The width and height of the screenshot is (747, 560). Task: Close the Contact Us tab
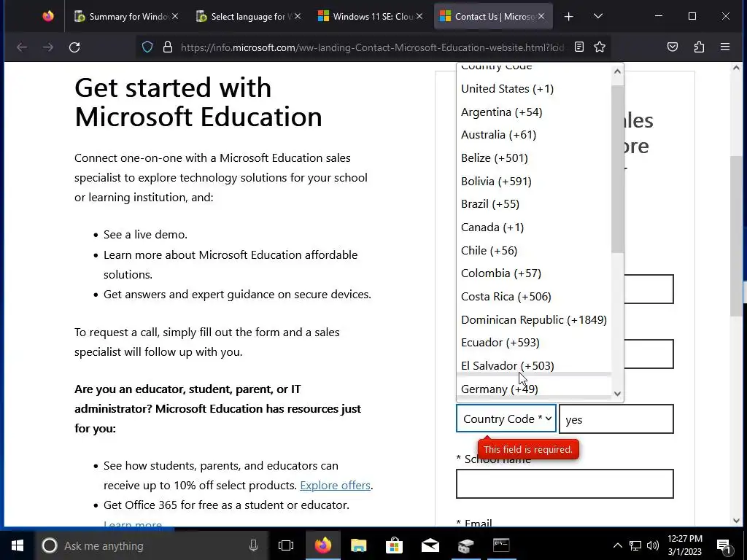pyautogui.click(x=541, y=16)
